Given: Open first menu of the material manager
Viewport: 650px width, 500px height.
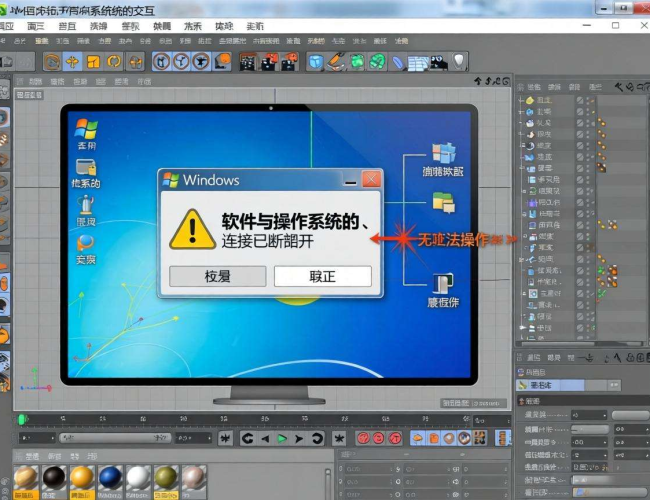Looking at the screenshot, I should (32, 456).
